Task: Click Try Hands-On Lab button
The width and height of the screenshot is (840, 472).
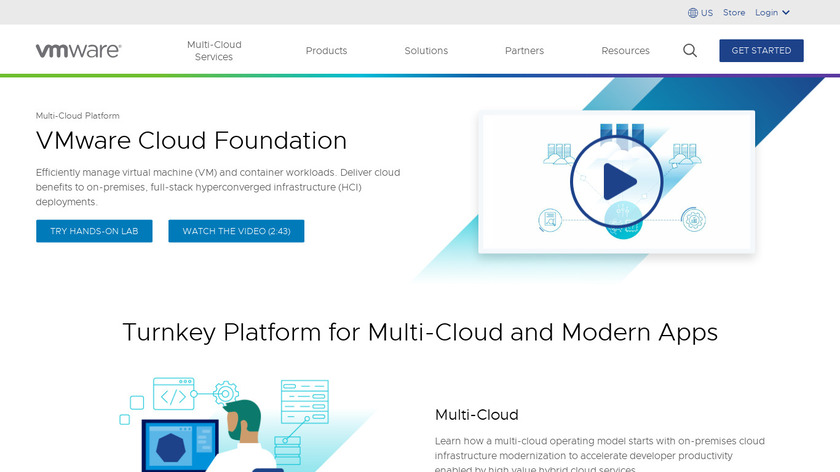Action: point(94,231)
